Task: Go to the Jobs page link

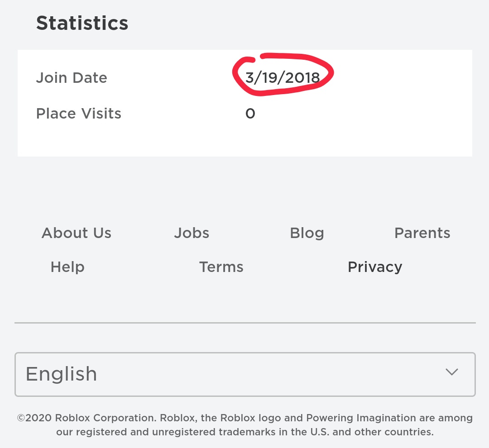Action: (x=192, y=233)
